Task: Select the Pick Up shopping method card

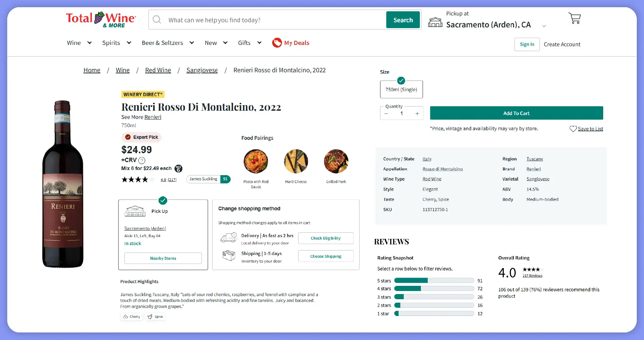Action: click(163, 234)
